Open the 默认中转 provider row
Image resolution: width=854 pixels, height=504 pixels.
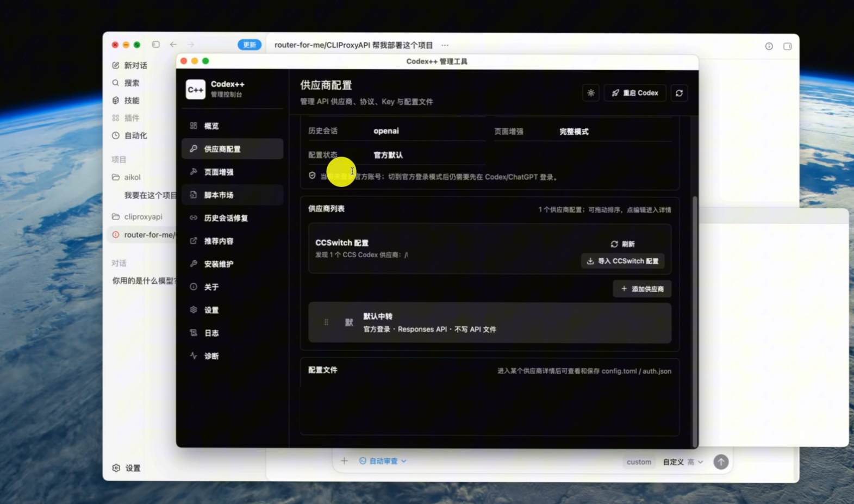pos(490,323)
